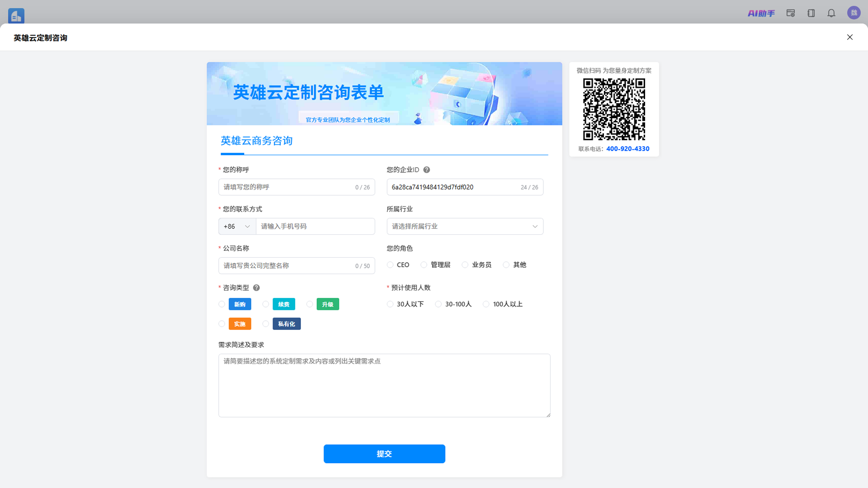Select 实施 consultation type
The image size is (868, 488).
[x=222, y=324]
